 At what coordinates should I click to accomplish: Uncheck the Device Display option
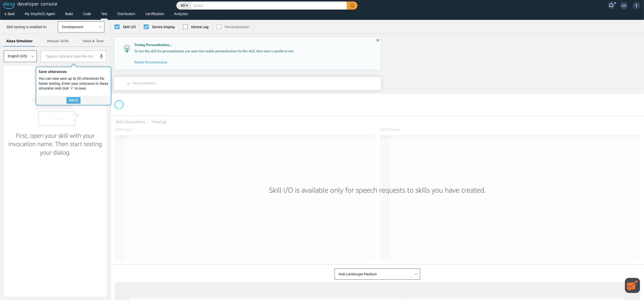(x=146, y=27)
